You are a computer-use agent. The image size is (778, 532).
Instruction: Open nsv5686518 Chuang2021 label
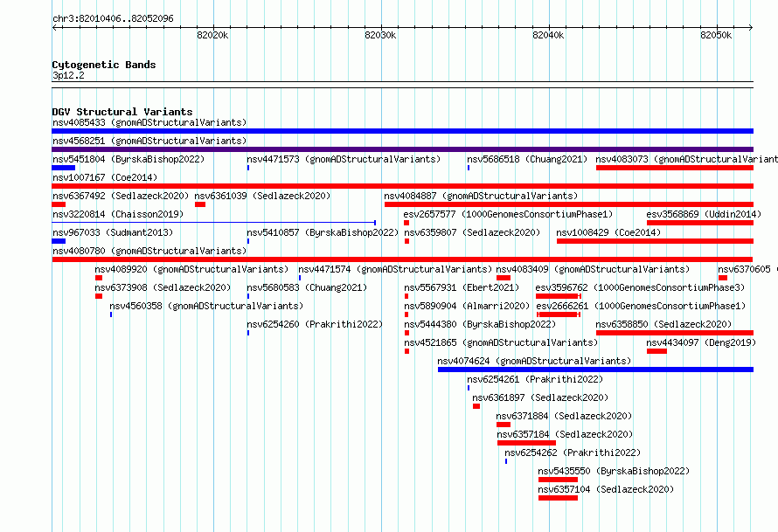tap(527, 159)
